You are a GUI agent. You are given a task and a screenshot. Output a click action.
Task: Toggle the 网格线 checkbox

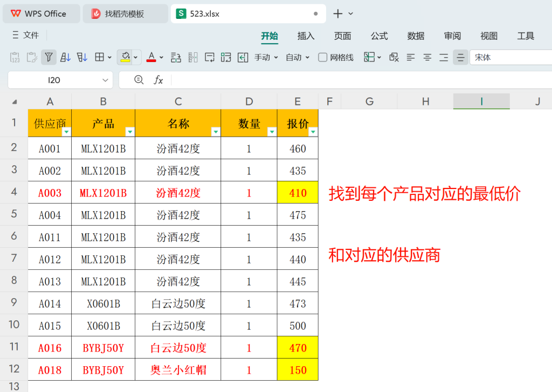(x=322, y=57)
